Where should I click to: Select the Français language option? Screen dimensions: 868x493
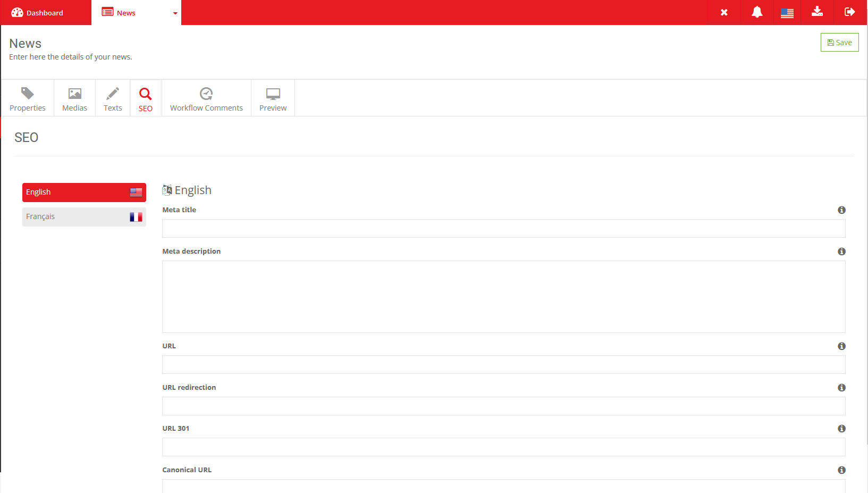(84, 217)
